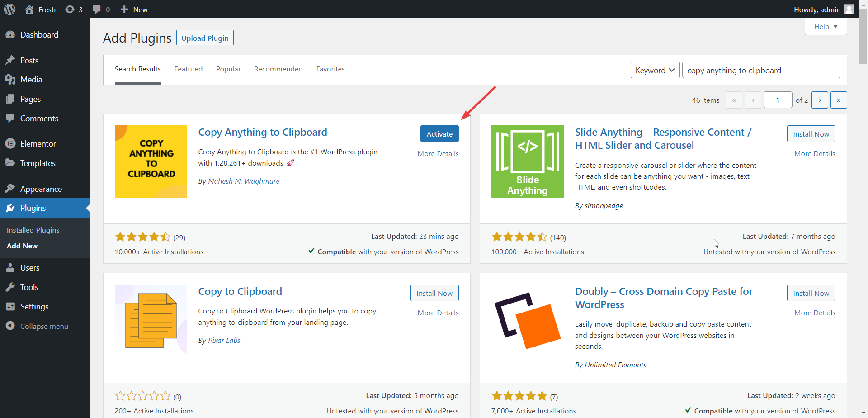Switch to the Popular tab
Viewport: 868px width, 418px height.
tap(228, 69)
